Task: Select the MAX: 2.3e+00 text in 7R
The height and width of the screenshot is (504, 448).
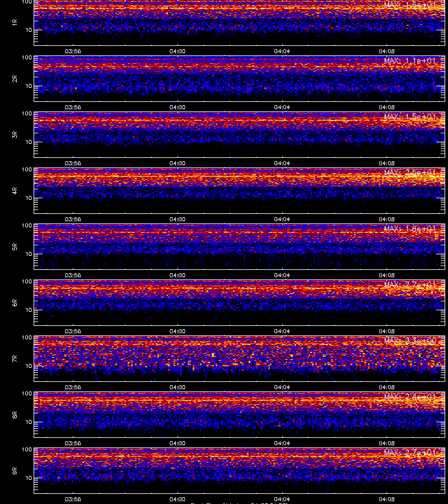Action: [410, 340]
